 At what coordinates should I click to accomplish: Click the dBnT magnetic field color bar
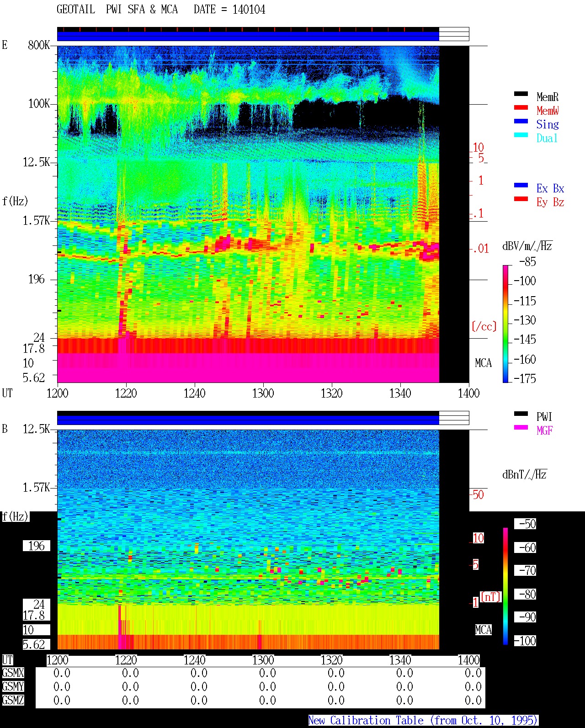click(505, 586)
